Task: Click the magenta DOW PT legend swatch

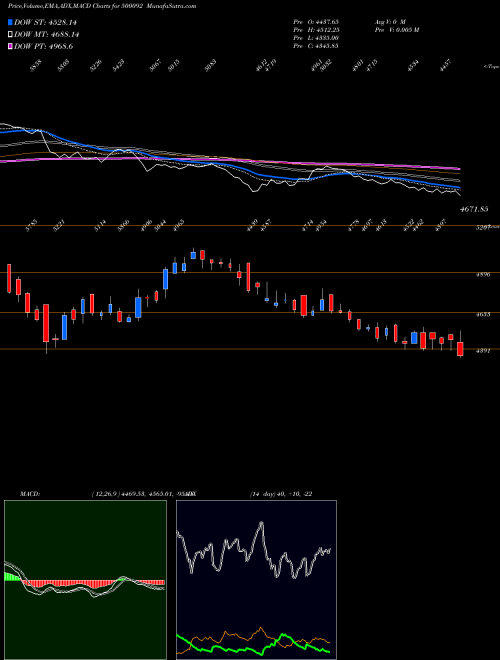Action: click(x=11, y=46)
